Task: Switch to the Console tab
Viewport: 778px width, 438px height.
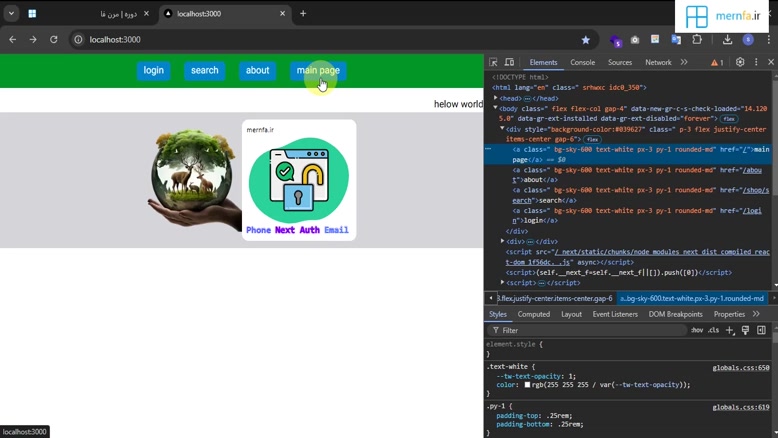Action: [x=582, y=62]
